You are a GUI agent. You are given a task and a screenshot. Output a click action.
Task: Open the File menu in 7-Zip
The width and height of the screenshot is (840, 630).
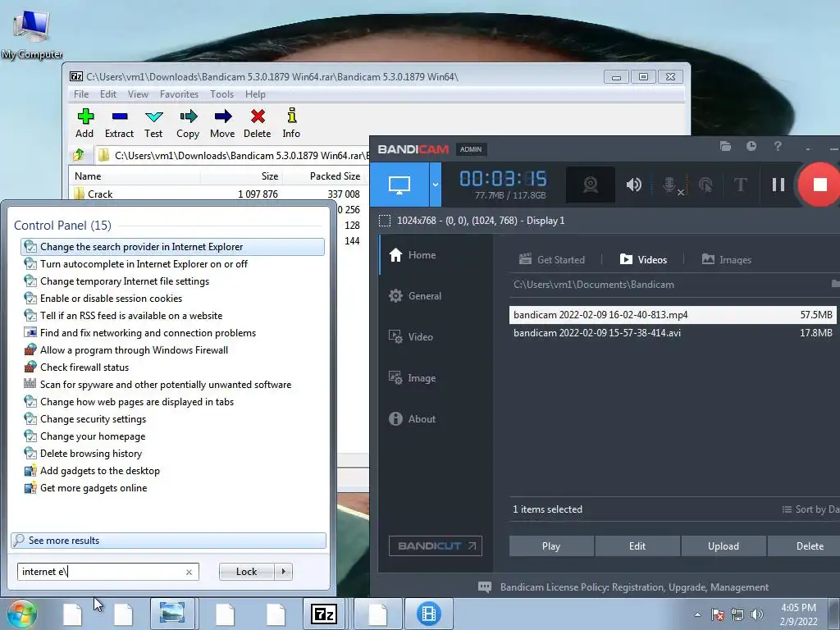81,94
